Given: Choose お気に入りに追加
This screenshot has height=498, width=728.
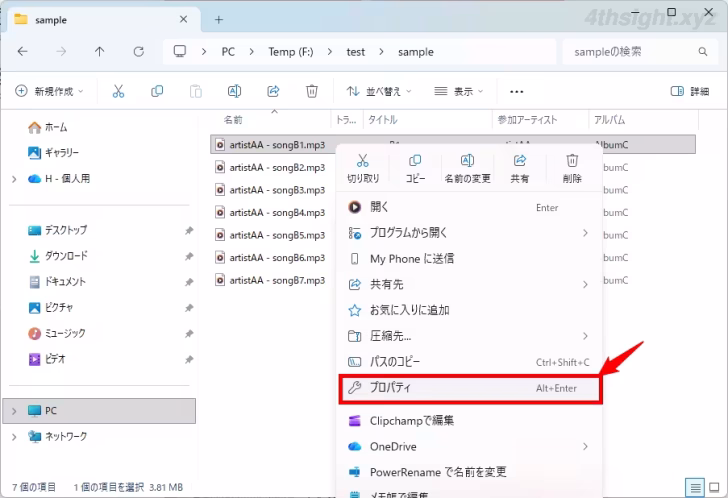Looking at the screenshot, I should click(x=469, y=310).
